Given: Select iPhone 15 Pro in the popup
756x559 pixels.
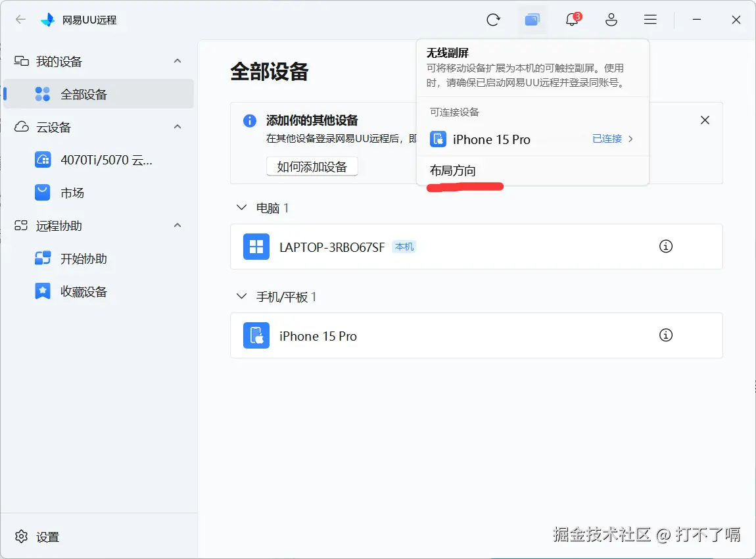Looking at the screenshot, I should point(532,139).
